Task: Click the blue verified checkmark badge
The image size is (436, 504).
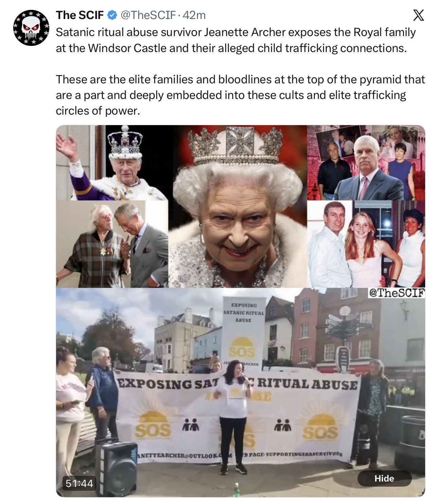Action: 112,15
